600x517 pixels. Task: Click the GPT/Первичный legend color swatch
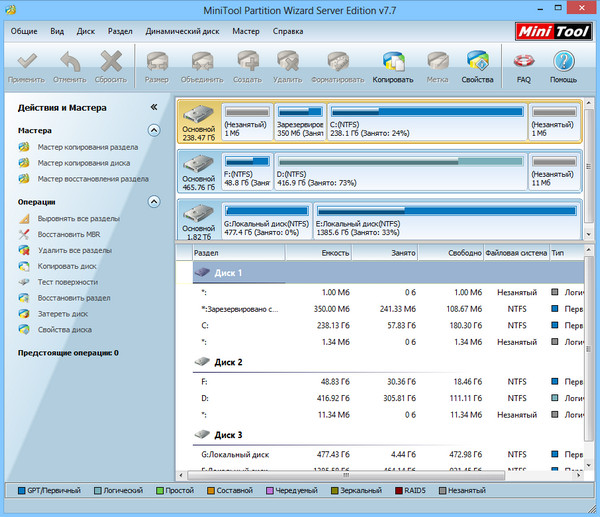click(x=23, y=491)
